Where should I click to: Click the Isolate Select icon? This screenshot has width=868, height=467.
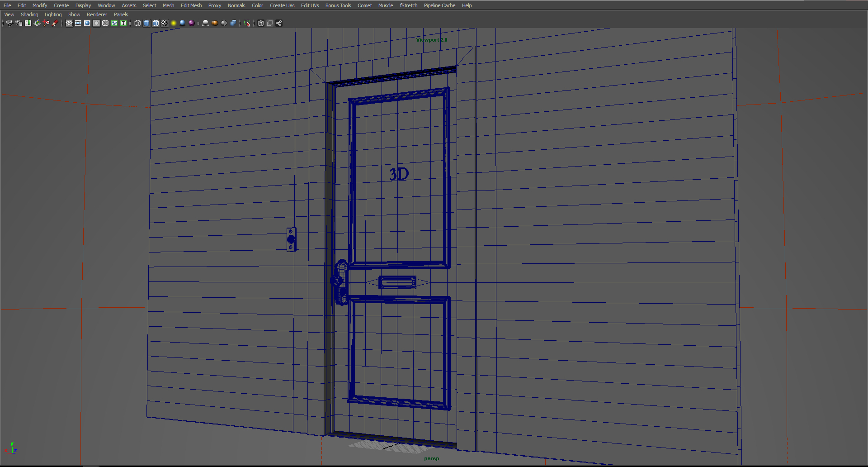tap(247, 23)
